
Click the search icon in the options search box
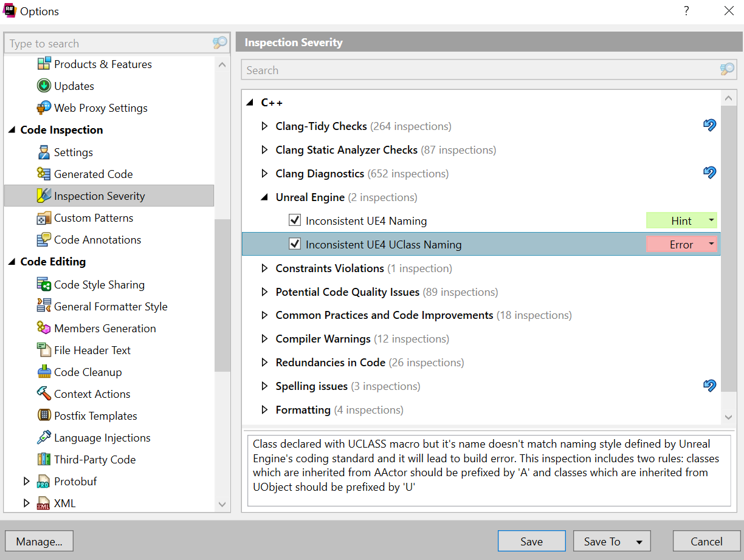219,43
